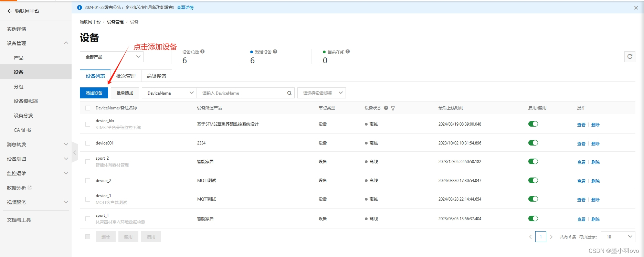644x257 pixels.
Task: Click the 设备管理 breadcrumb link
Action: coord(115,22)
